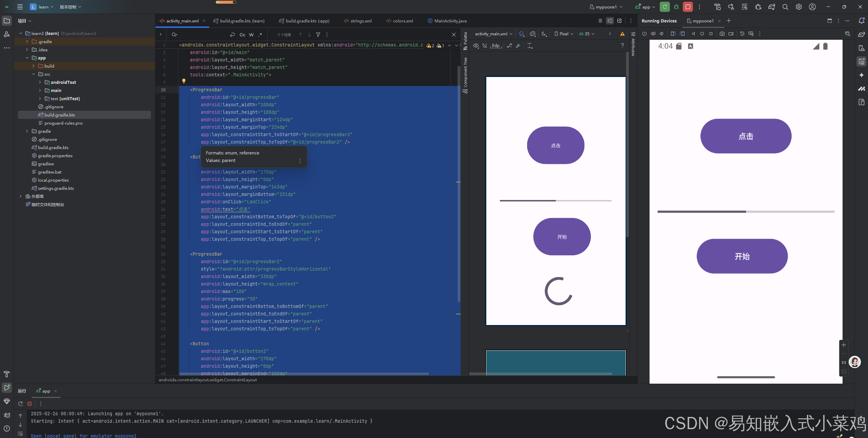868x438 pixels.
Task: Expand the .gradle folder in project tree
Action: [27, 41]
